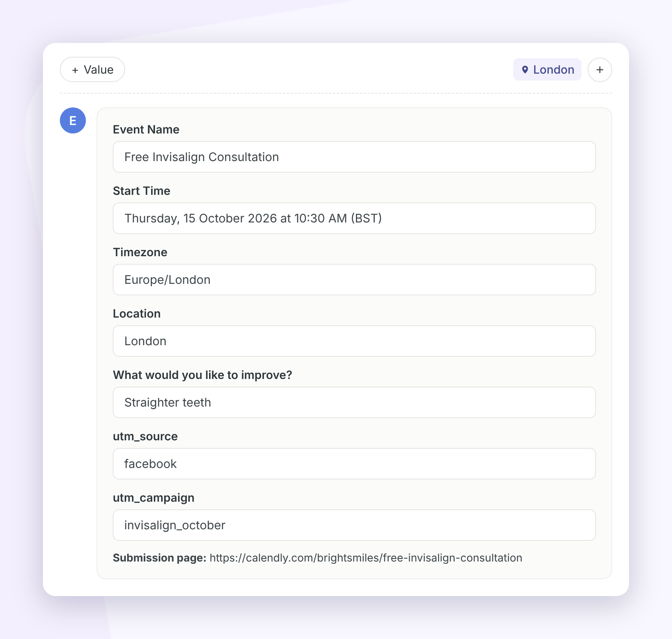Click the blue E avatar icon
The height and width of the screenshot is (639, 672).
(x=73, y=120)
